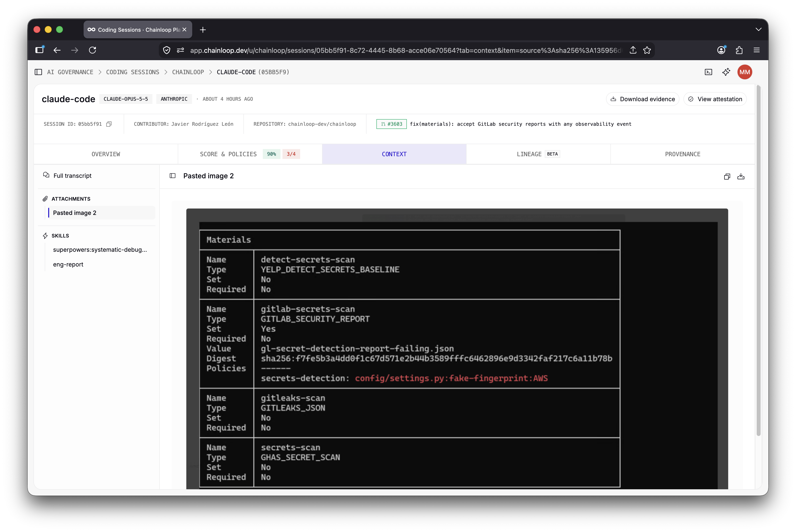The width and height of the screenshot is (796, 532).
Task: Open the terminal console icon in header
Action: 708,72
